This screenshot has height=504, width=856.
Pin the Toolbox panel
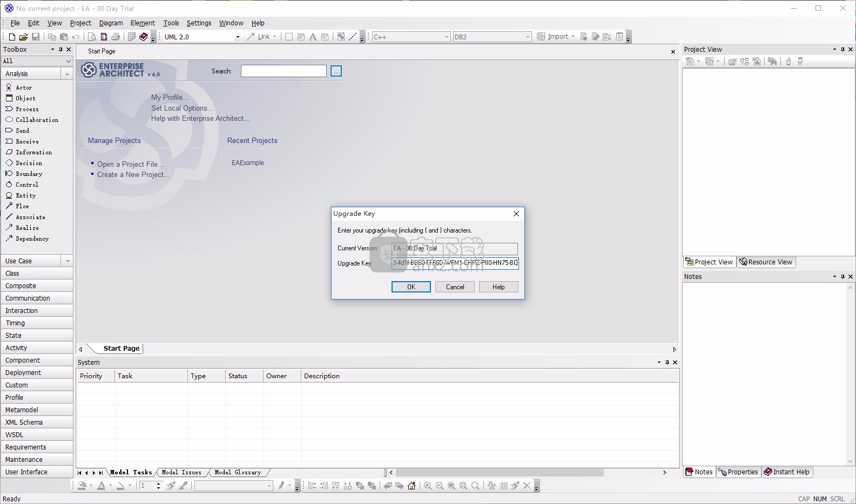[60, 50]
